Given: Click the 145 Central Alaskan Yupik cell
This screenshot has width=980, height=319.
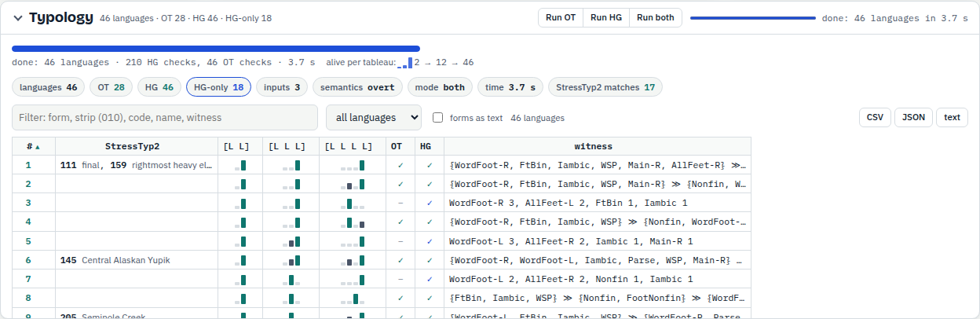Looking at the screenshot, I should coord(137,259).
